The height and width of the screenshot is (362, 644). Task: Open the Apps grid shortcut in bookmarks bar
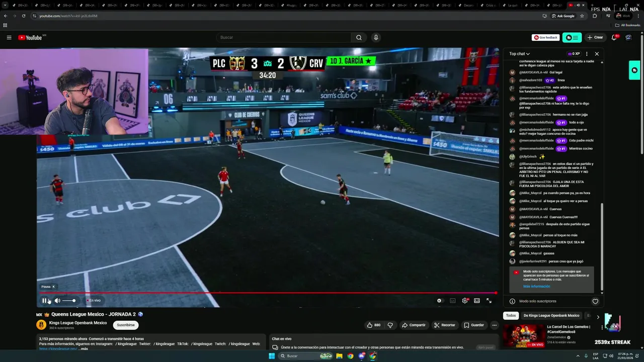[5, 25]
